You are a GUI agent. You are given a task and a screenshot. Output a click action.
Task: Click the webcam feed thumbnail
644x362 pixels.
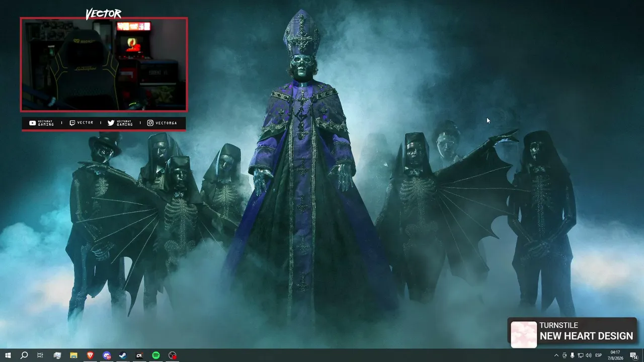coord(104,64)
